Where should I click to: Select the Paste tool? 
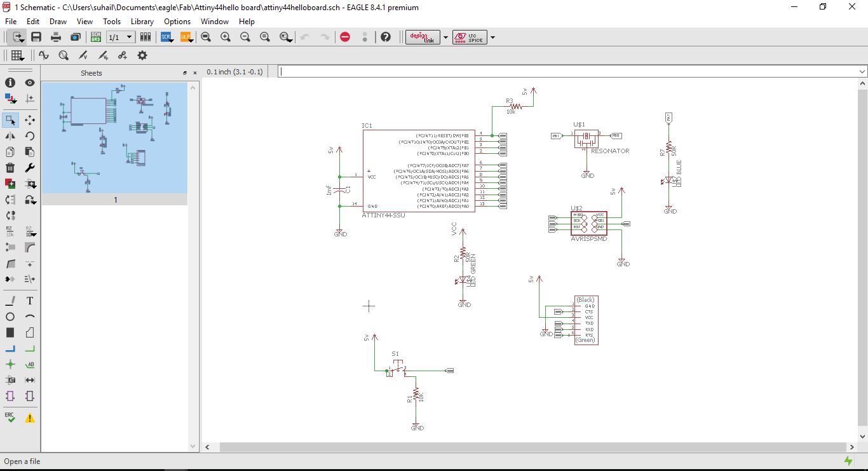tap(30, 151)
